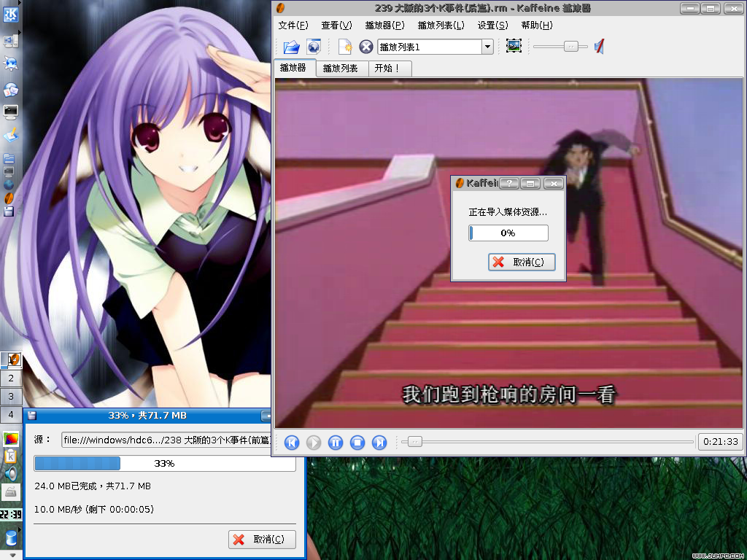Viewport: 747px width, 560px height.
Task: Launch the Konsole terminal from panel
Action: [x=10, y=112]
